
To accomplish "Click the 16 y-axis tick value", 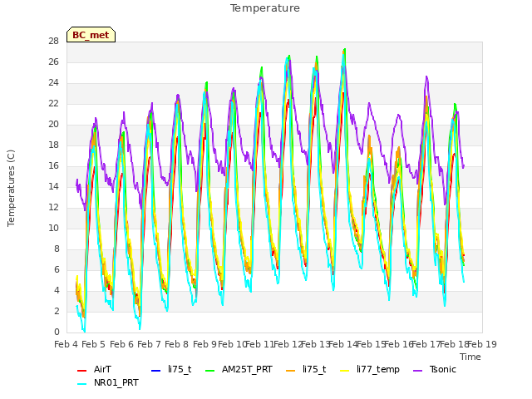I will coord(53,165).
